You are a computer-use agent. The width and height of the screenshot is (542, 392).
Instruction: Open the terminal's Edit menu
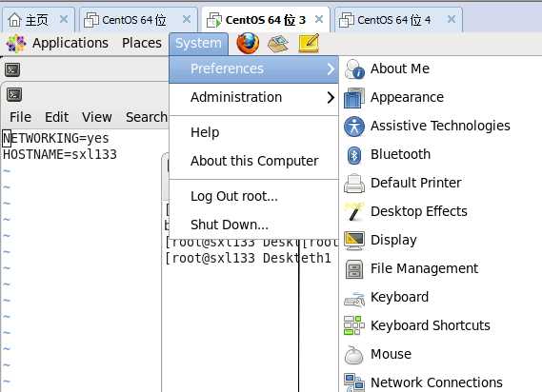pos(57,117)
